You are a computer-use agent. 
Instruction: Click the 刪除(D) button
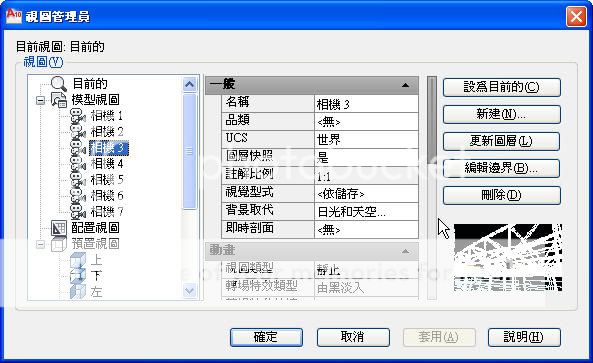click(501, 195)
